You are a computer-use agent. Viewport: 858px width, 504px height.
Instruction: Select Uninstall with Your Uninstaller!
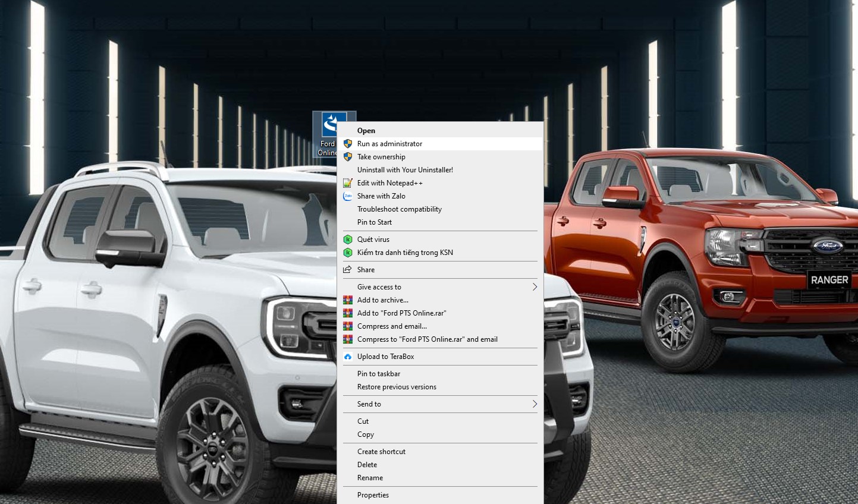pos(405,170)
